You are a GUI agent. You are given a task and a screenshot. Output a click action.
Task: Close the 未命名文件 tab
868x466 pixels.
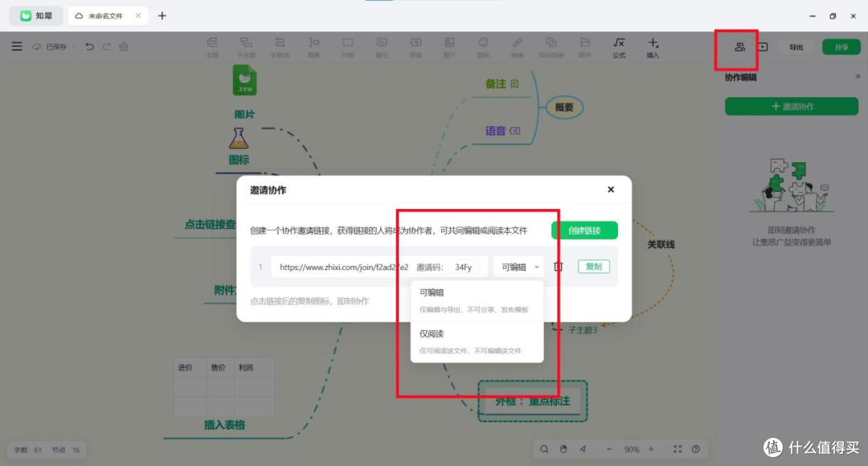pos(138,15)
